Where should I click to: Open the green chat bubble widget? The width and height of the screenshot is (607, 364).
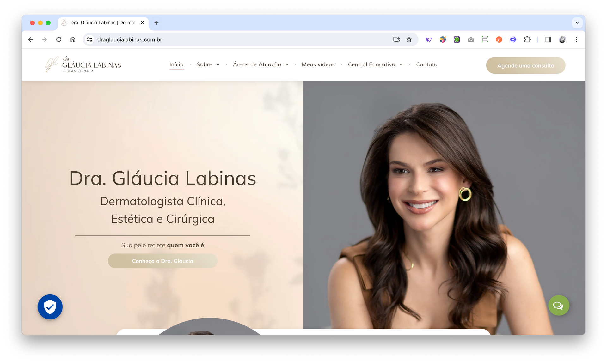(x=559, y=306)
